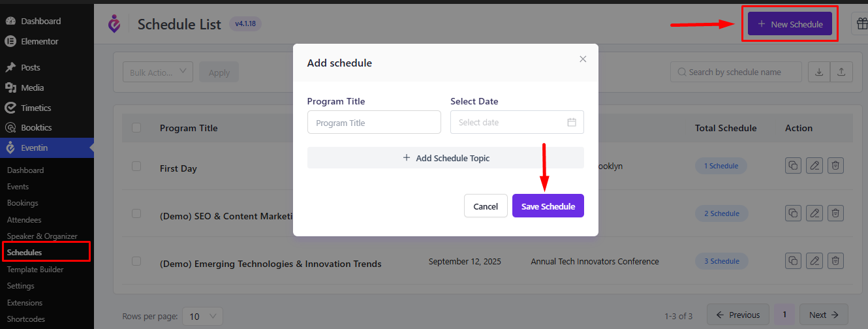Screen dimensions: 868x329
Task: Click the upload import icon button
Action: pos(841,72)
